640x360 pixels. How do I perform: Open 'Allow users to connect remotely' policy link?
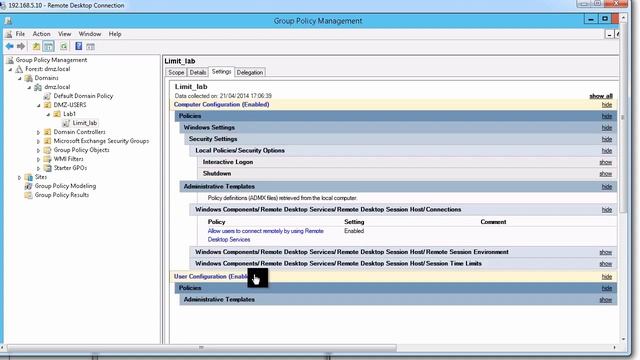click(x=265, y=235)
